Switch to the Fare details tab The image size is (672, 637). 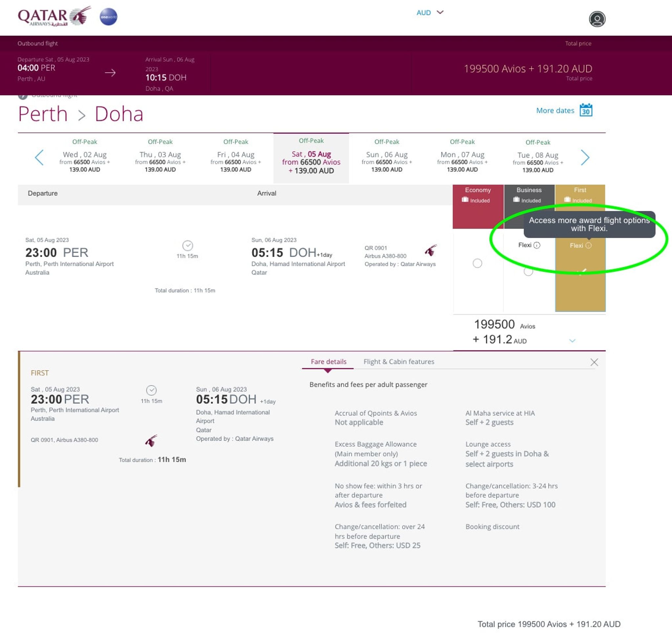[x=328, y=362]
